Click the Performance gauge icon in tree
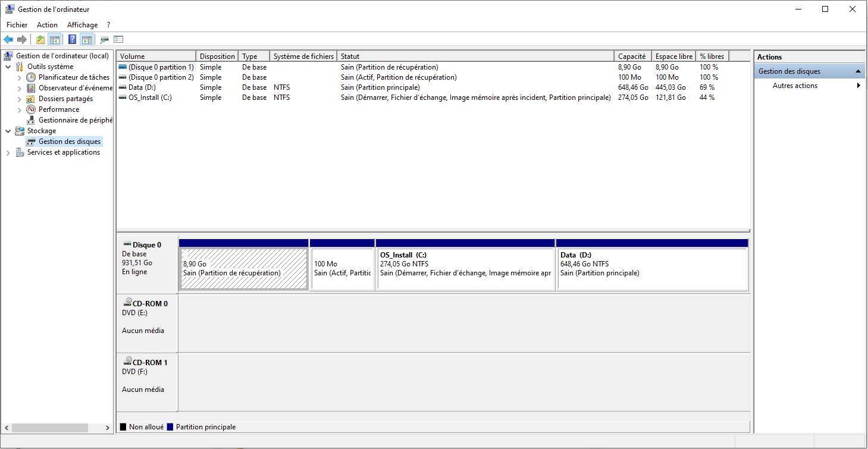Screen dimensions: 868x449 [31, 109]
